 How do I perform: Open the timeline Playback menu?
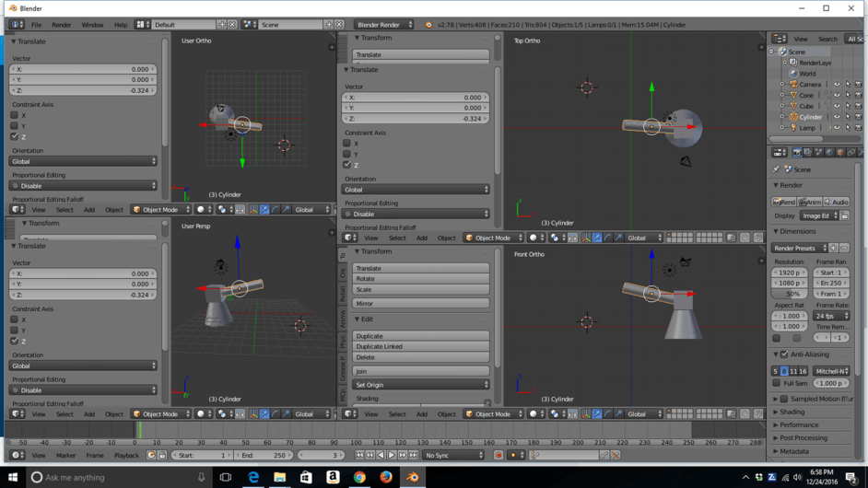tap(126, 455)
